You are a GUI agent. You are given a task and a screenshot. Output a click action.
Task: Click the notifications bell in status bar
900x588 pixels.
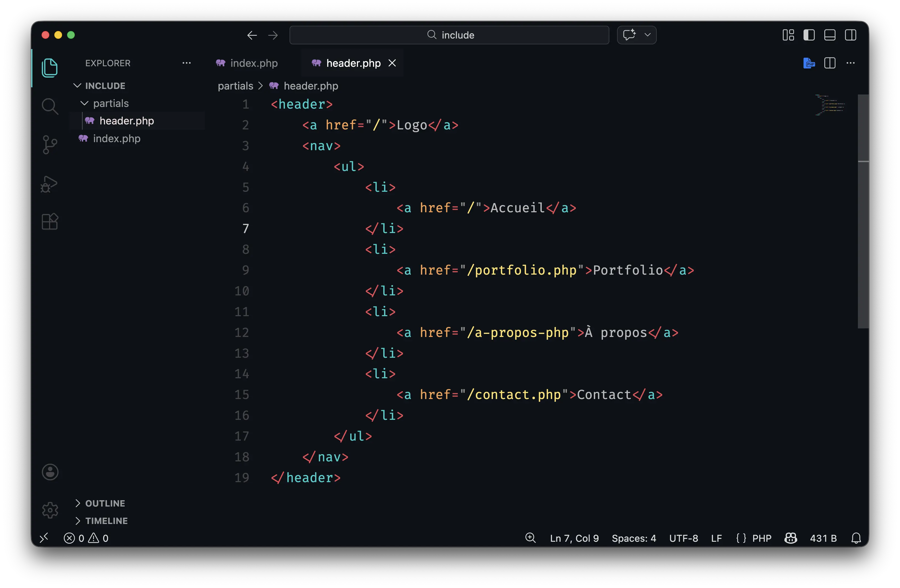pyautogui.click(x=856, y=538)
